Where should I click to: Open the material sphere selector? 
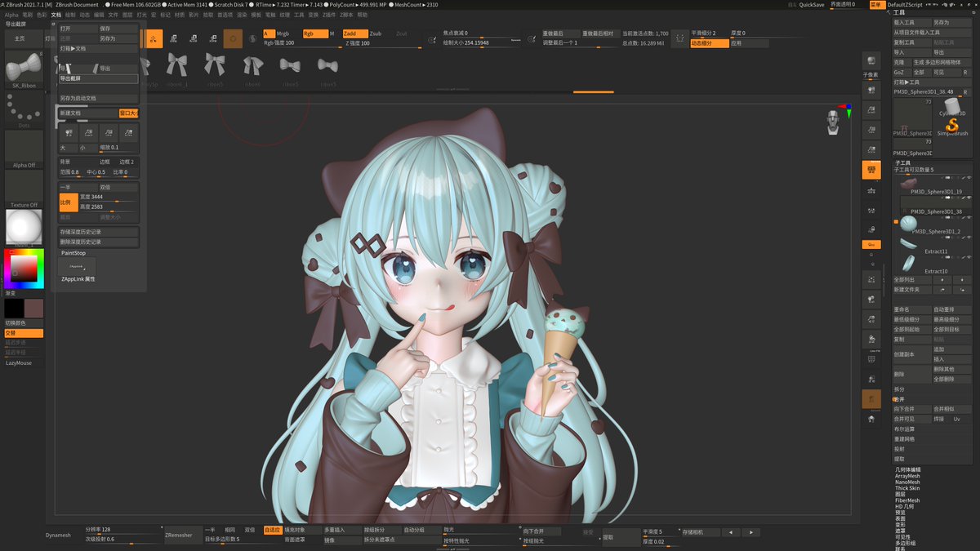click(24, 227)
